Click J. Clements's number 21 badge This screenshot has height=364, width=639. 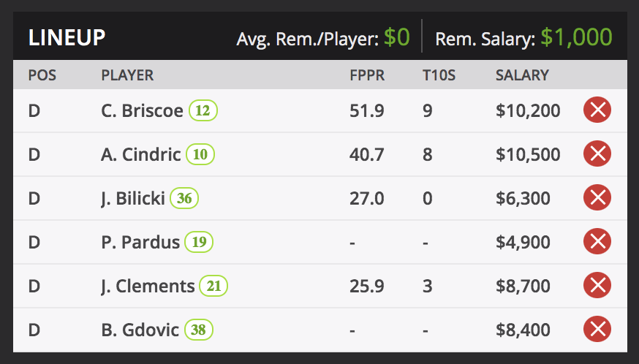[213, 287]
